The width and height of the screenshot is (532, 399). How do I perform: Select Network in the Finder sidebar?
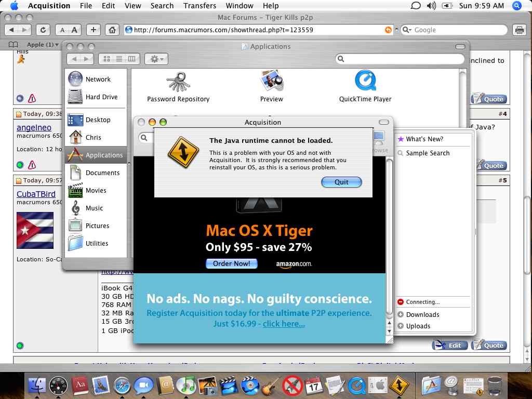[x=96, y=79]
